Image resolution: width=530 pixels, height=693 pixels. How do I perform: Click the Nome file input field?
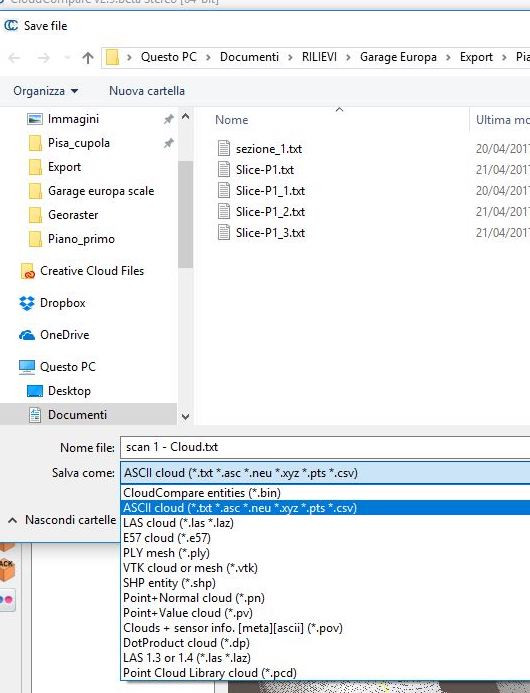(325, 447)
